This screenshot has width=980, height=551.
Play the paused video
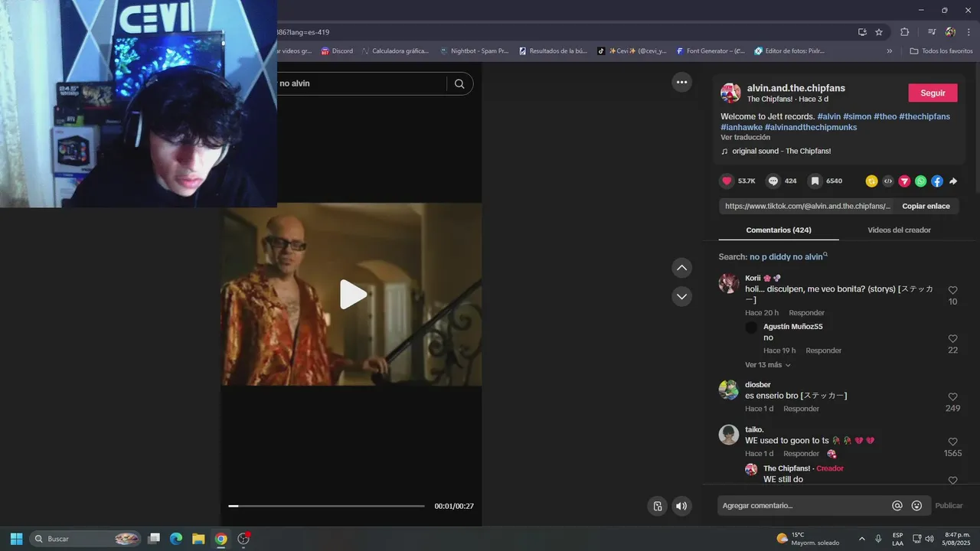coord(352,295)
